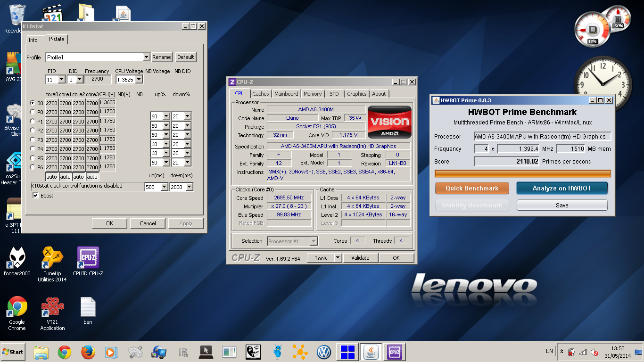Switch to the Memory tab in CPU-Z

pyautogui.click(x=313, y=94)
